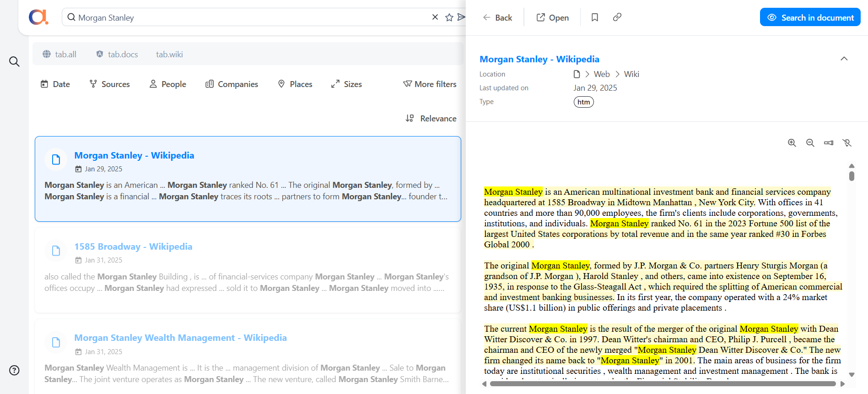Switch to the tab.docs tab
Screen dimensions: 868x394
pos(117,54)
